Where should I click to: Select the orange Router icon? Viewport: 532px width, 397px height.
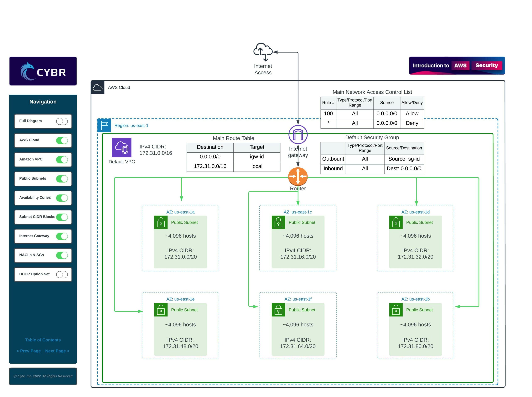pyautogui.click(x=298, y=176)
